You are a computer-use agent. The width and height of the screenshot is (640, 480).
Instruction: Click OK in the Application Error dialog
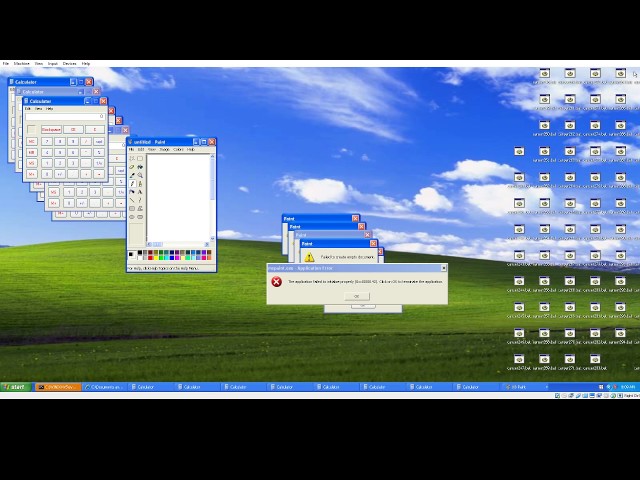point(357,296)
